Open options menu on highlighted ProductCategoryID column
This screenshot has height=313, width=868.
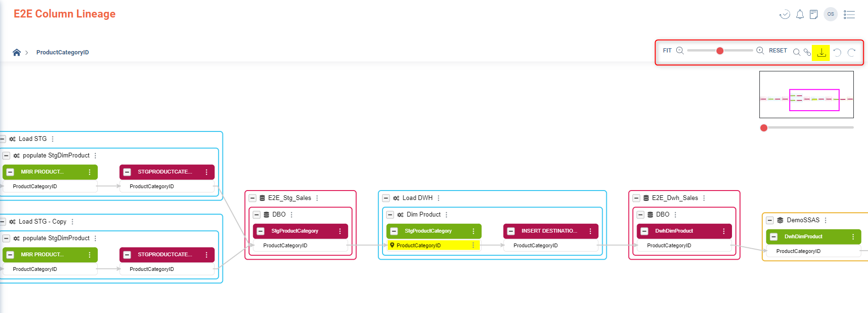coord(473,245)
